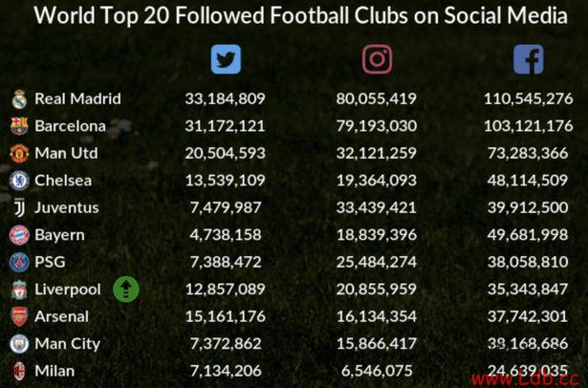588x388 pixels.
Task: Click the Milan club crest
Action: (x=19, y=371)
